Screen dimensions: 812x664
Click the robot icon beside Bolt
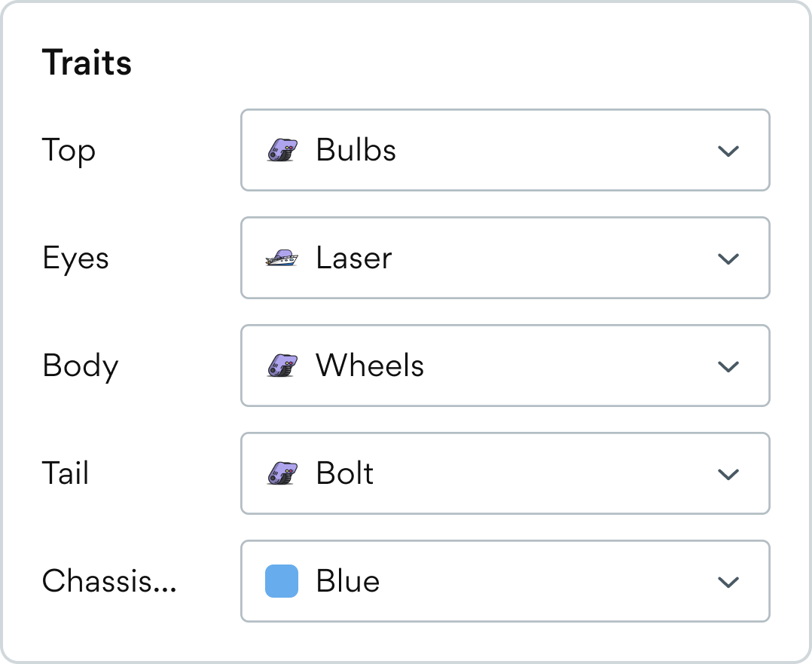(x=282, y=474)
